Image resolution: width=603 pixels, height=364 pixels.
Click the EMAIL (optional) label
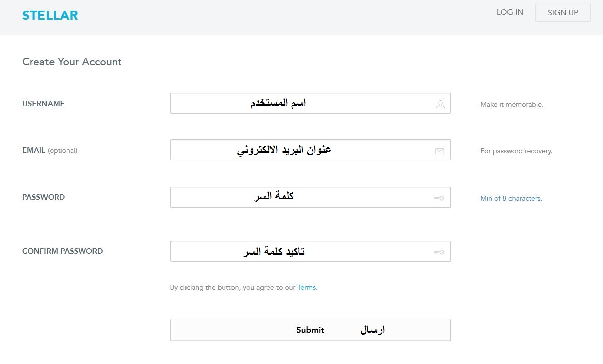(x=50, y=150)
